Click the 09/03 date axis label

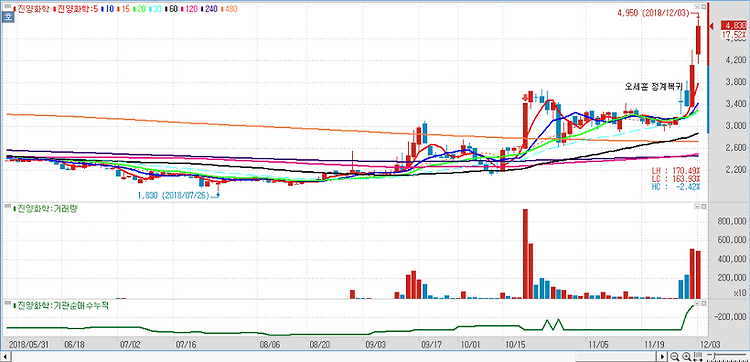[x=376, y=344]
